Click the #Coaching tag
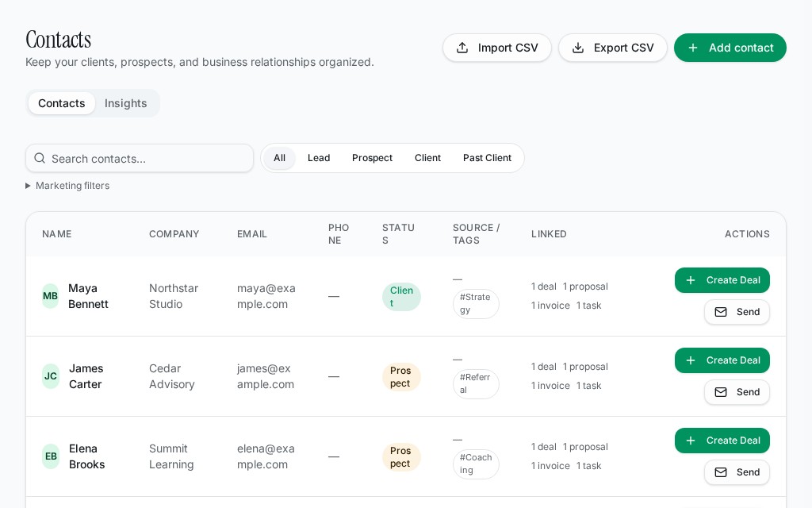Screen dimensions: 812x508 click(476, 464)
